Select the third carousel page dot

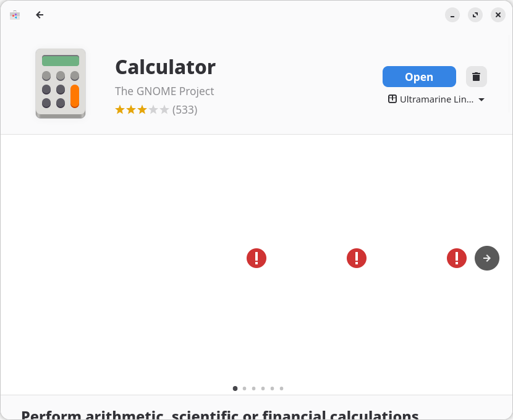(253, 388)
